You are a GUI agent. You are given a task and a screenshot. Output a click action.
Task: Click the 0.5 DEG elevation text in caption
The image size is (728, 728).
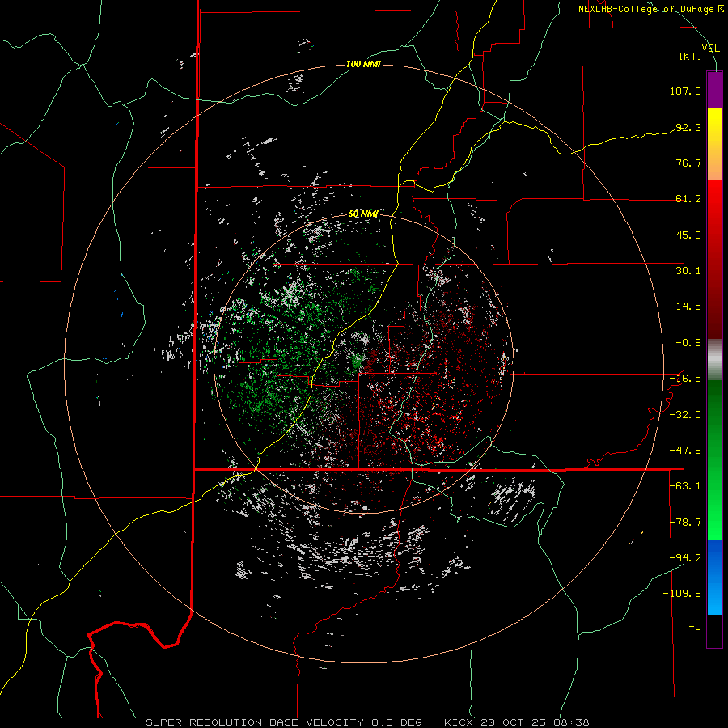[396, 722]
